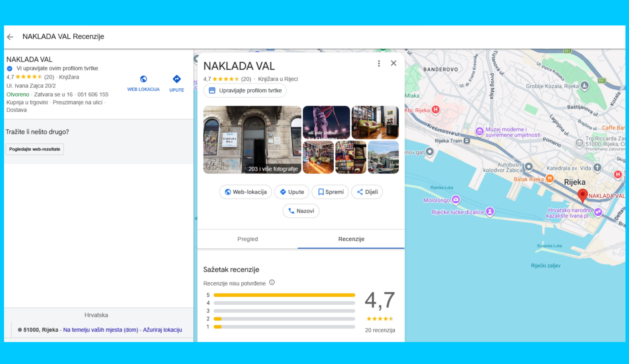Viewport: 629px width, 364px height.
Task: Click 'Upravljajte profilom tvrtke' button
Action: [245, 91]
